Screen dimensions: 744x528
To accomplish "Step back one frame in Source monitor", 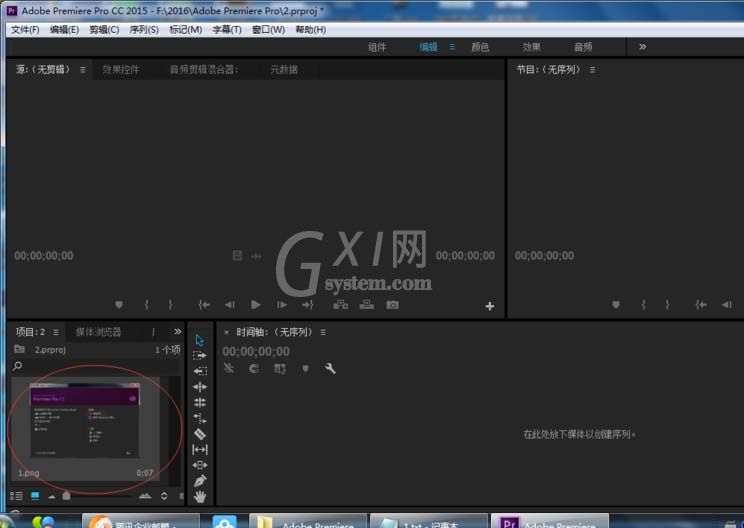I will (230, 305).
